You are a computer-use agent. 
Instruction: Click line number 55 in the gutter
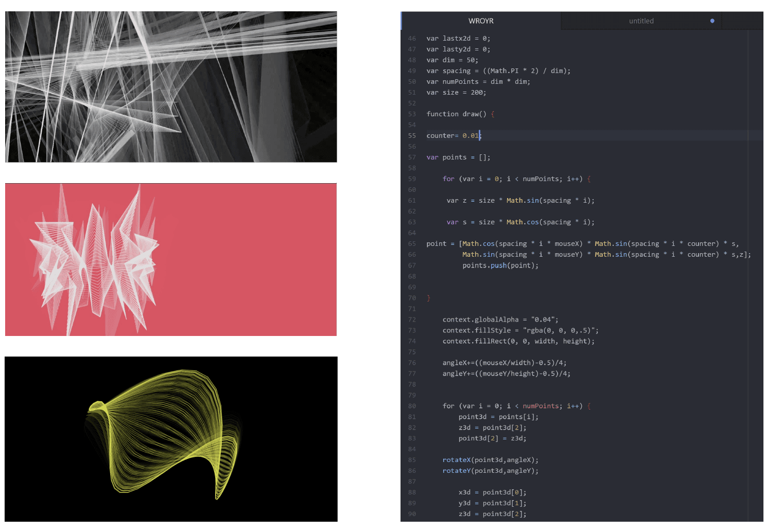coord(412,136)
